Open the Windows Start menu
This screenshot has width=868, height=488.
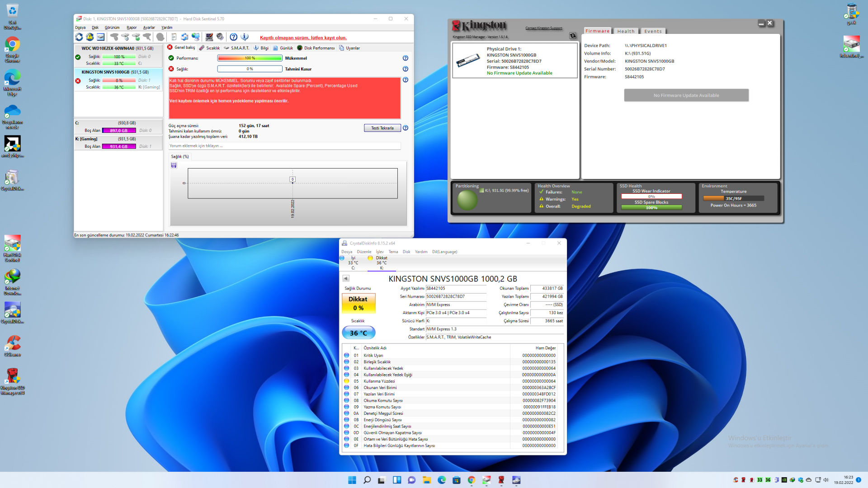(x=352, y=480)
